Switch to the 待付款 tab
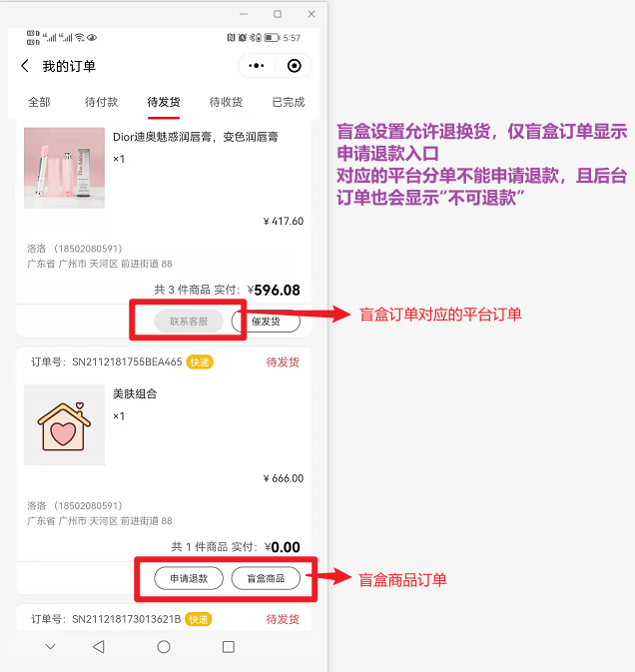 (x=101, y=102)
